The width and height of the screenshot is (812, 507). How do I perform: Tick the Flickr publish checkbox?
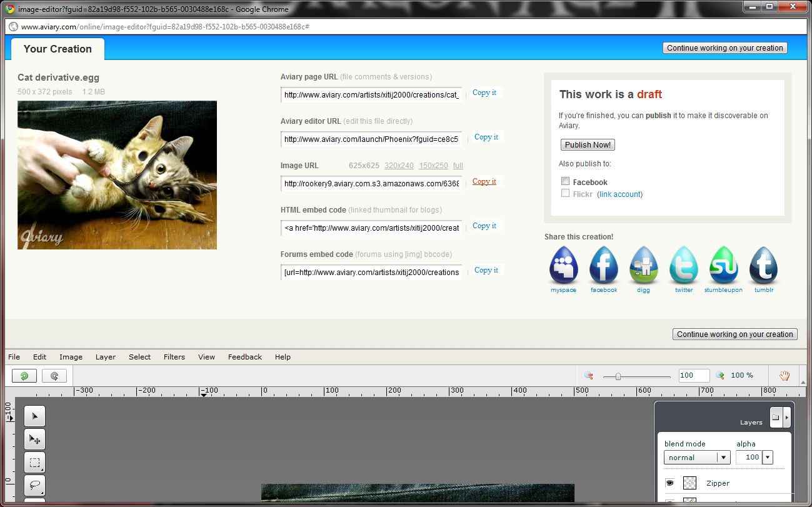pos(565,193)
